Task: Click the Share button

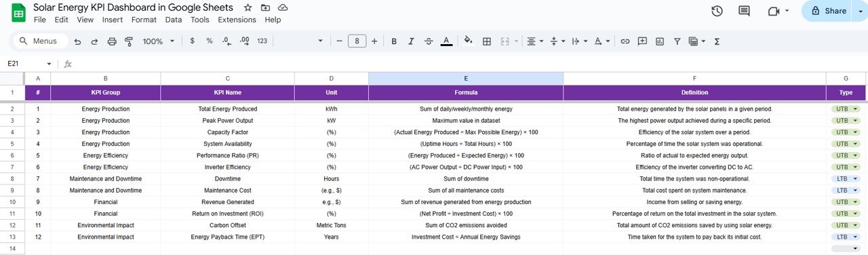Action: point(827,11)
